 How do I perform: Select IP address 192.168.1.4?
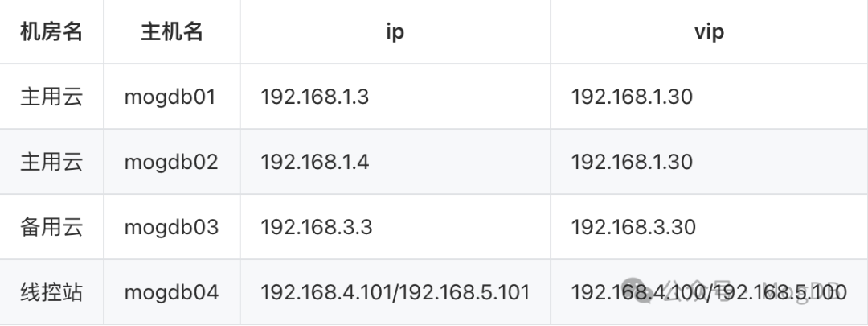pos(314,162)
